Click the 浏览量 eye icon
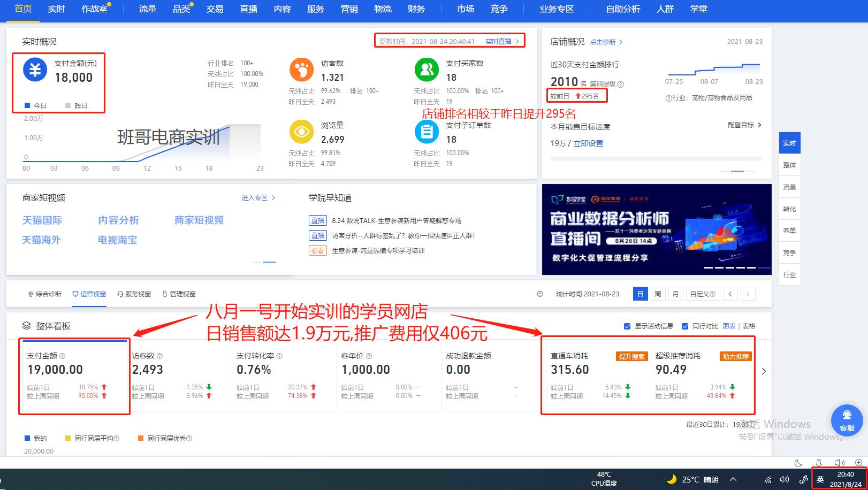 tap(301, 132)
